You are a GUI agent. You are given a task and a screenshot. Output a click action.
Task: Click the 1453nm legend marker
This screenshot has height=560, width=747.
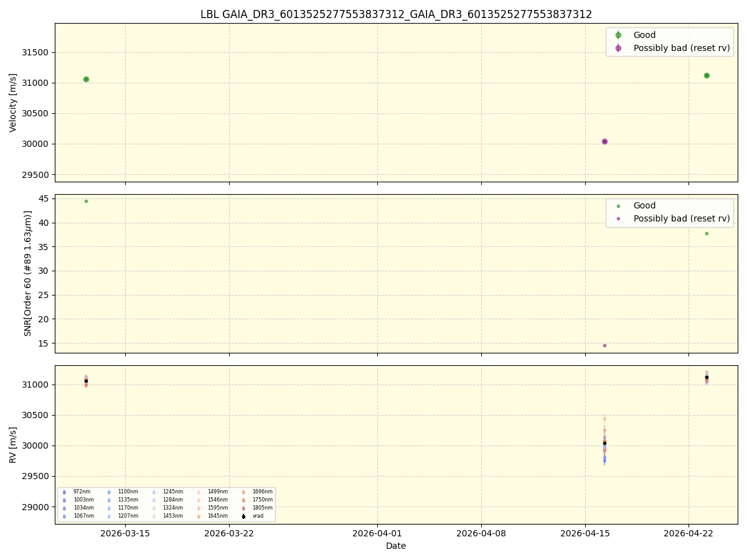[x=154, y=516]
